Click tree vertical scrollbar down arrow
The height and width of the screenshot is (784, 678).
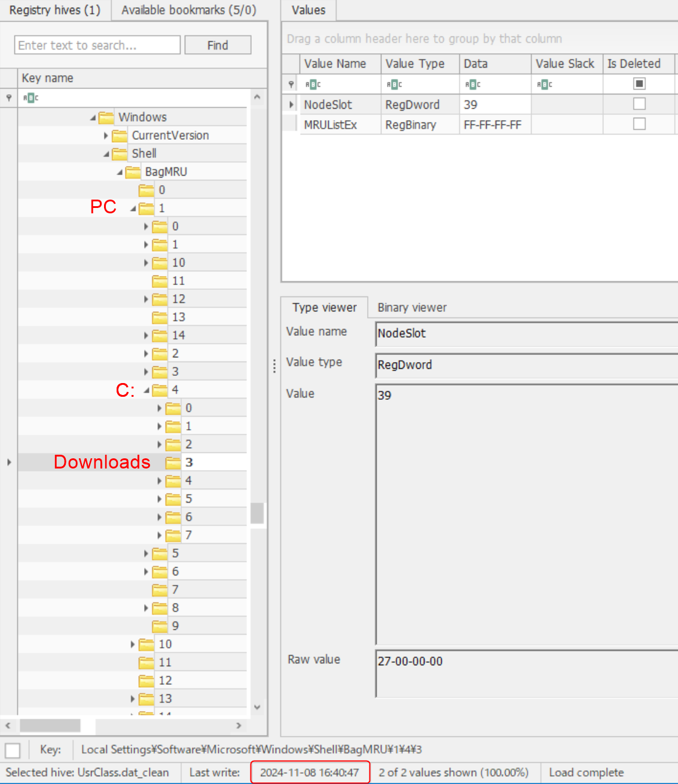tap(257, 707)
